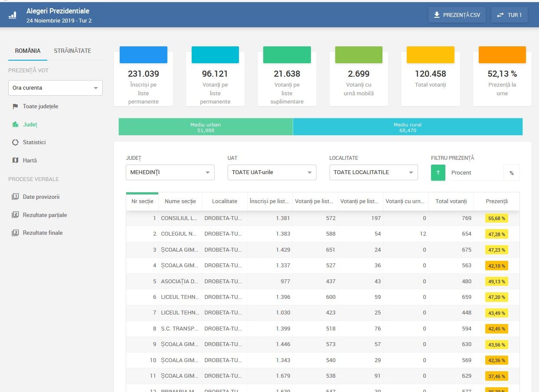Click the Date provizorii document icon
Viewport: 539px width, 392px height.
click(15, 197)
